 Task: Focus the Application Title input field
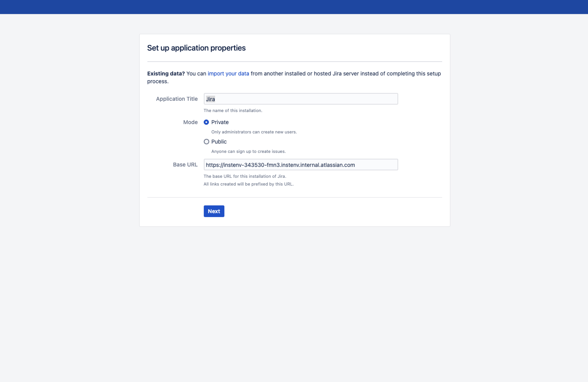tap(300, 99)
